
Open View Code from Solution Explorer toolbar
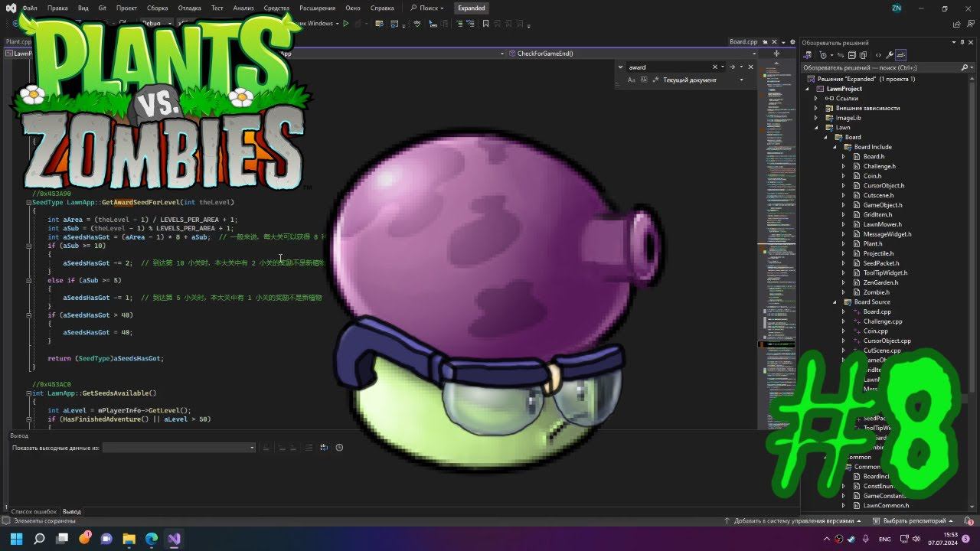tap(878, 55)
